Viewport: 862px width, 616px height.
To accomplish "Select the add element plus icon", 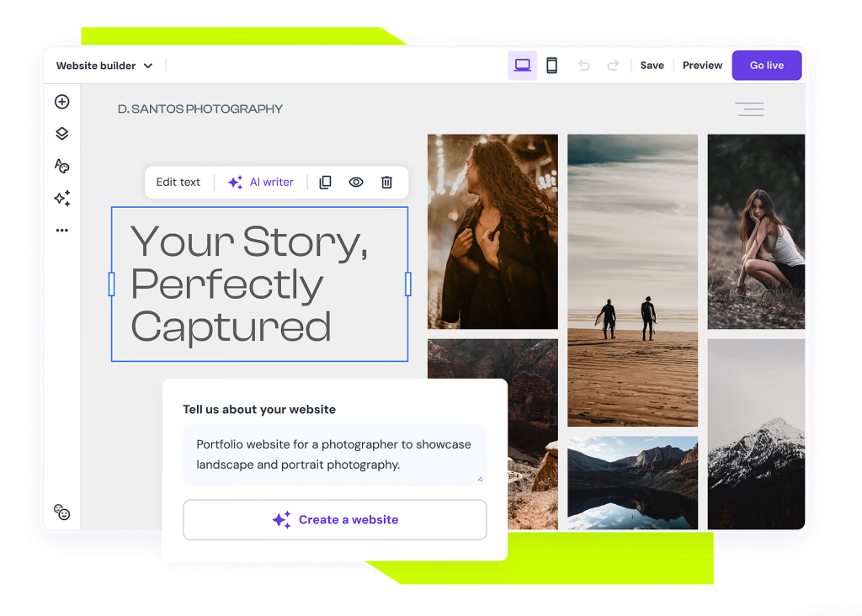I will click(x=61, y=101).
